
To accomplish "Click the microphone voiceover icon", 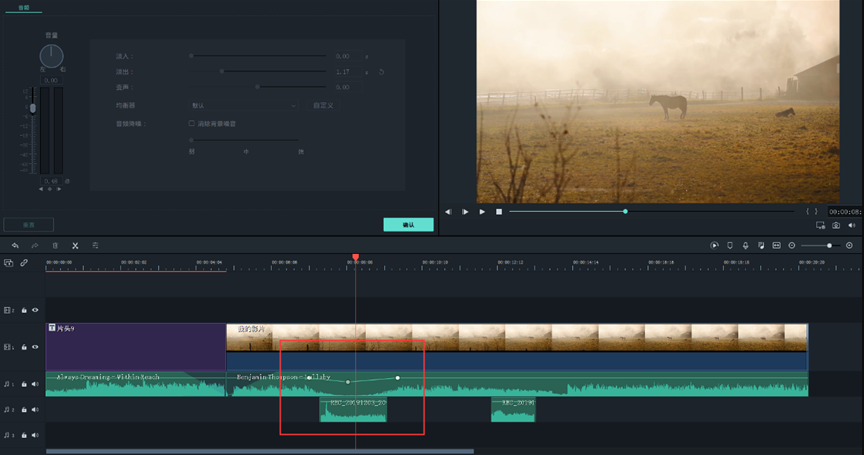I will click(x=745, y=245).
